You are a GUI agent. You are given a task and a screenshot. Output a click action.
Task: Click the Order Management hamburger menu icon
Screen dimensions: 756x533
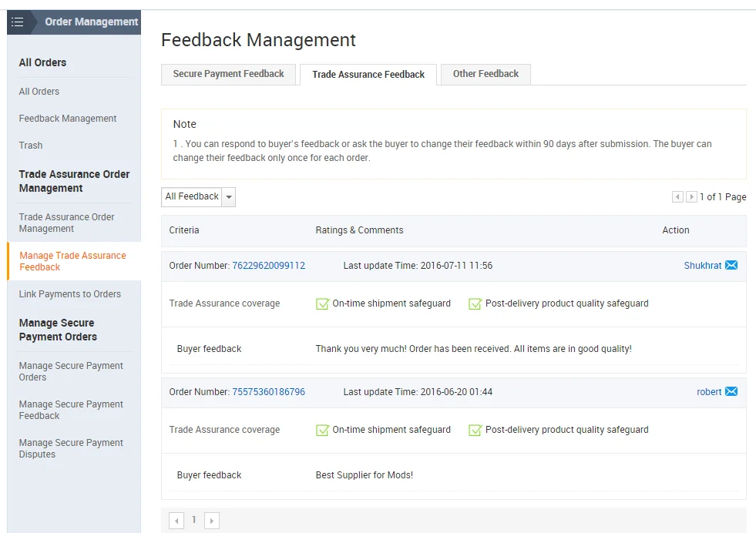click(18, 22)
